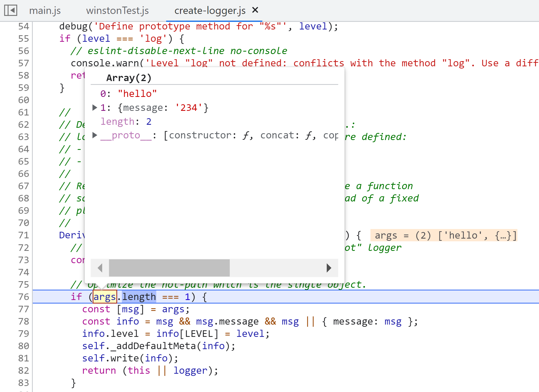The image size is (539, 392).
Task: Click the popup scrollbar left arrow
Action: pos(100,268)
